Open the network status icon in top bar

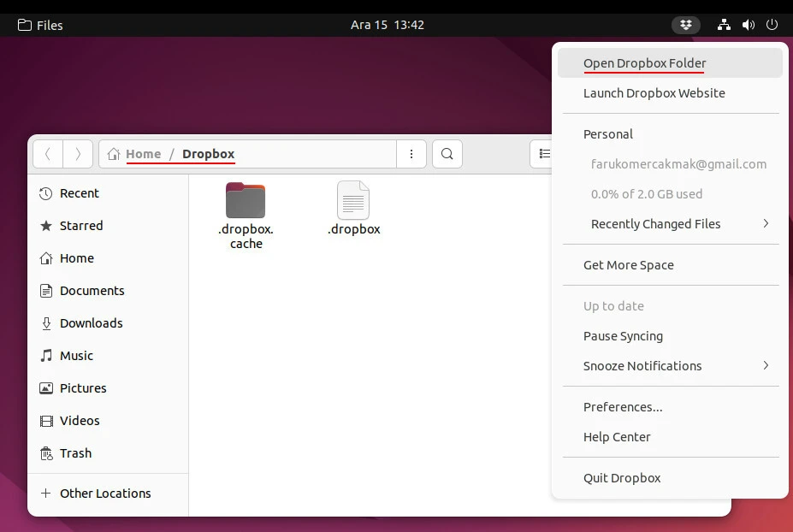724,25
